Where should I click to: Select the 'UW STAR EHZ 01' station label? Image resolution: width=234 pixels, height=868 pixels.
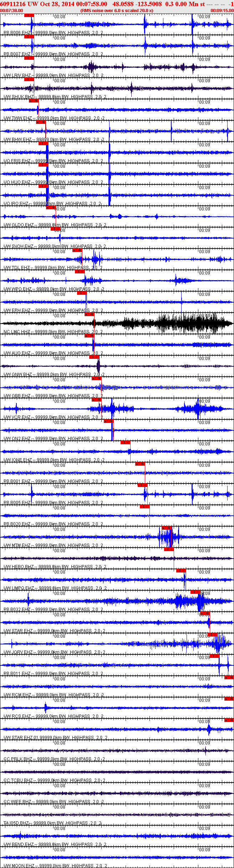point(21,738)
